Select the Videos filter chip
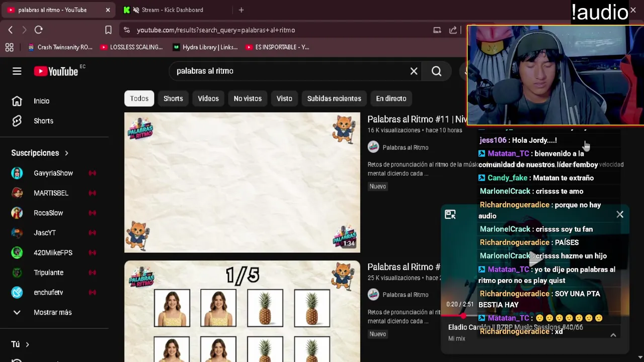 pos(208,99)
